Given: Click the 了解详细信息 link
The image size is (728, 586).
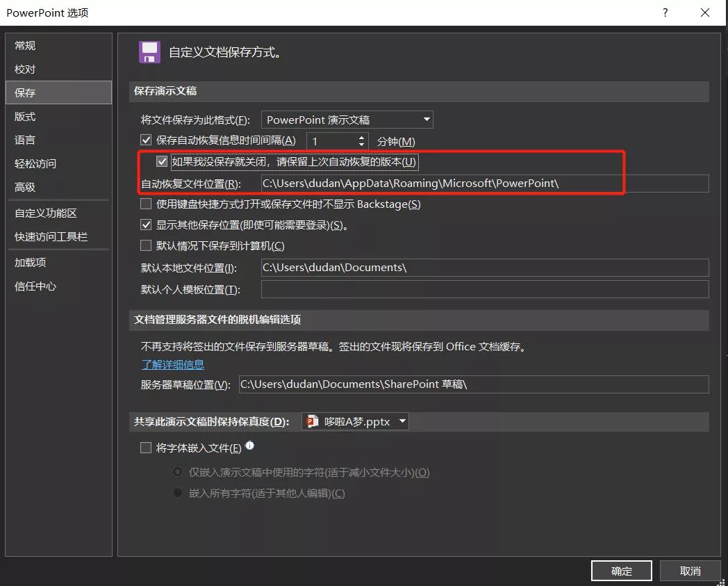Looking at the screenshot, I should click(x=172, y=364).
